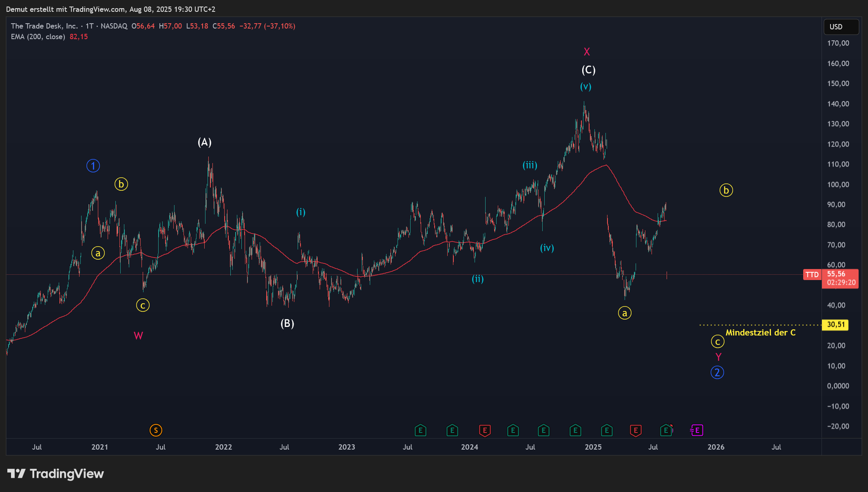
Task: Click the magenta upcoming earnings icon
Action: pyautogui.click(x=697, y=430)
